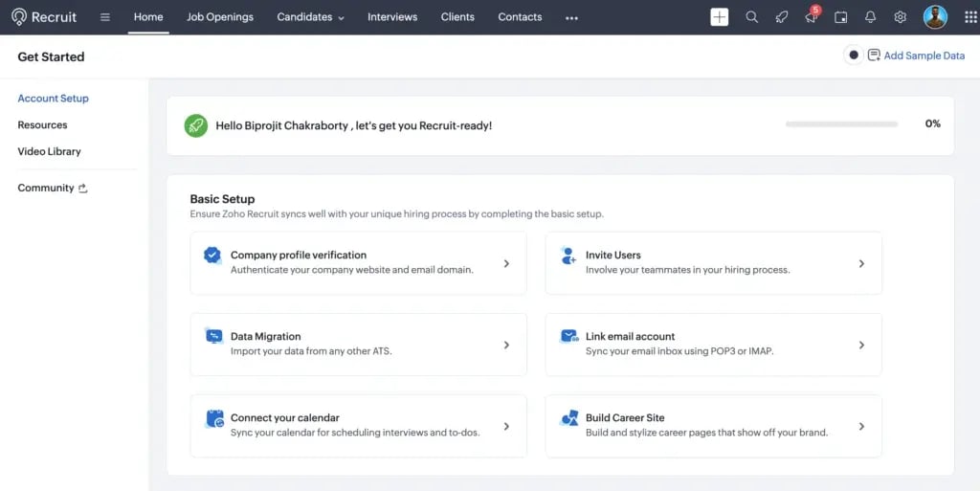Click the Connect your calendar icon
This screenshot has width=980, height=491.
(x=214, y=418)
